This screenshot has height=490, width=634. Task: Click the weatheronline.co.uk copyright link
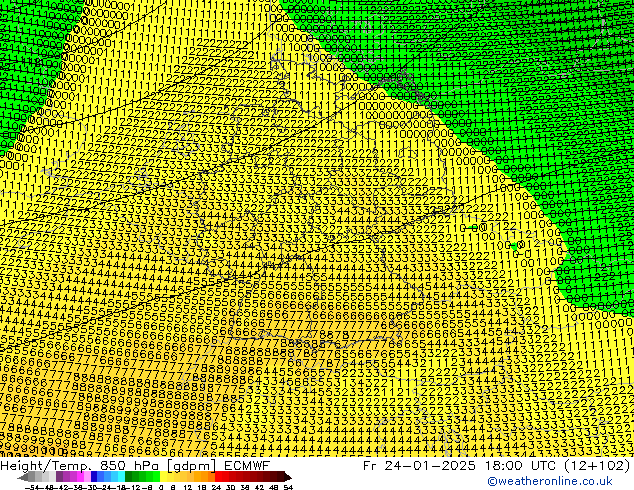(550, 481)
